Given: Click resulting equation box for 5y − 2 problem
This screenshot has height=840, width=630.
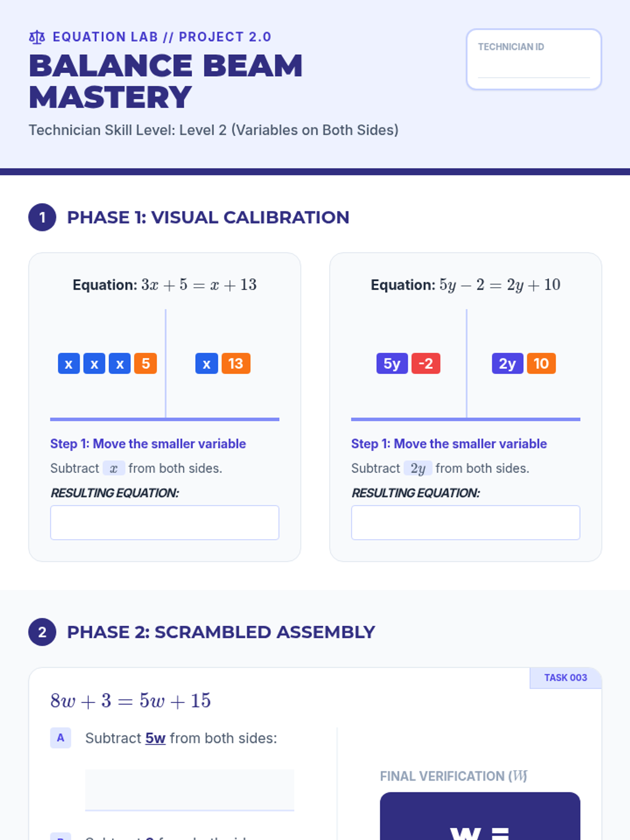Looking at the screenshot, I should [466, 522].
